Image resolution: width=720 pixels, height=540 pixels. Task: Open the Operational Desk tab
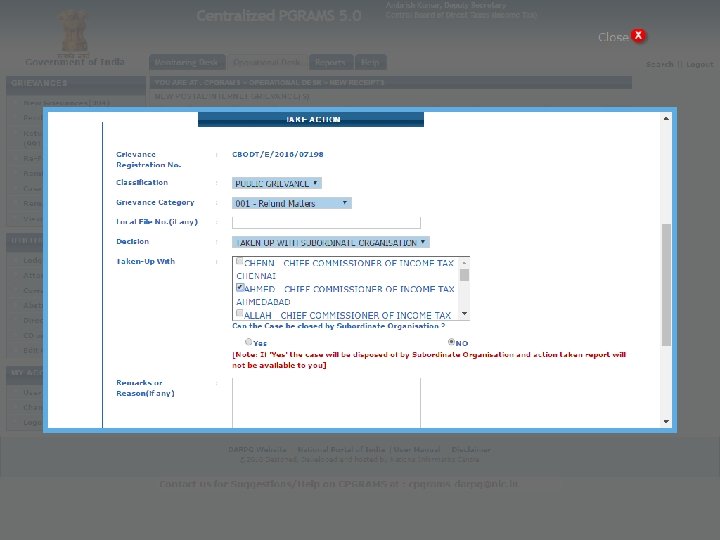[267, 62]
